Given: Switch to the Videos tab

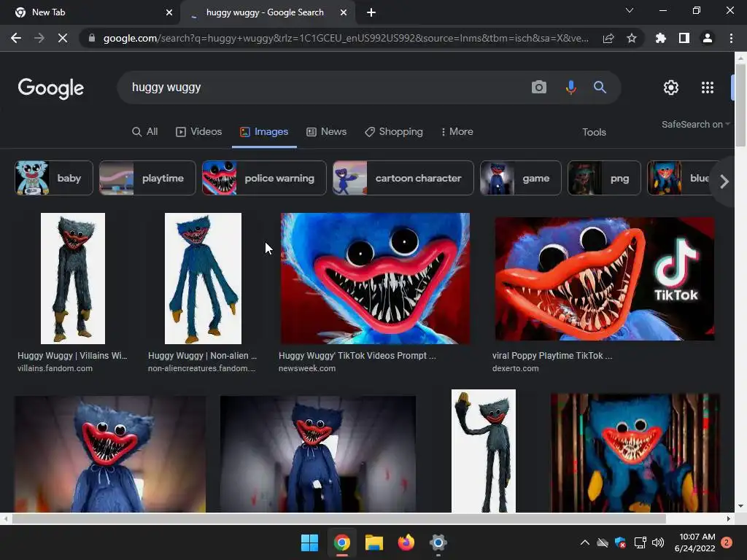Looking at the screenshot, I should click(x=198, y=132).
